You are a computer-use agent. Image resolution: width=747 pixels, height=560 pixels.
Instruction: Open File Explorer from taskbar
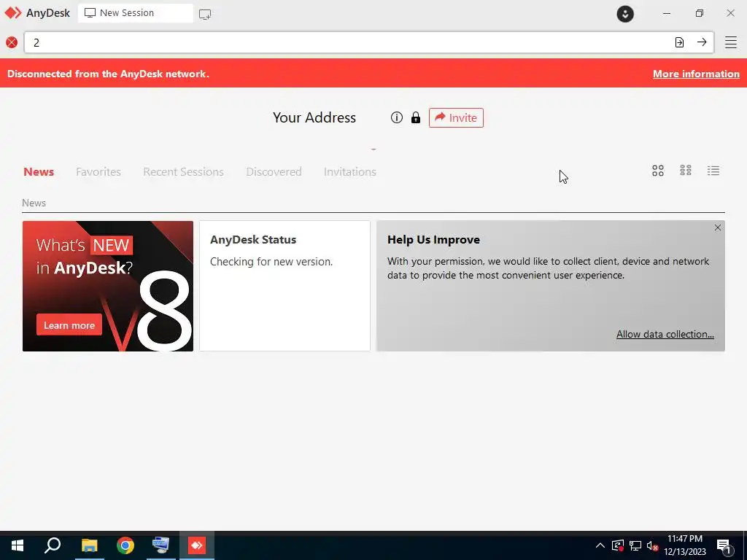(89, 545)
